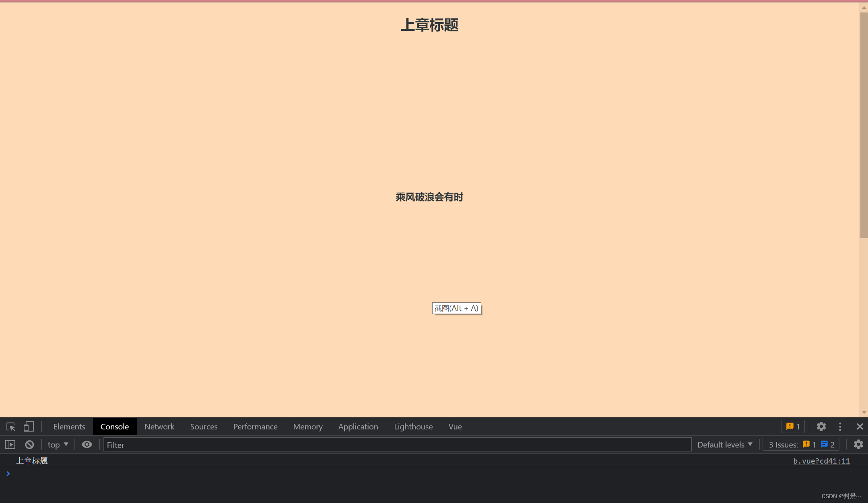Switch to the Elements tab

69,427
